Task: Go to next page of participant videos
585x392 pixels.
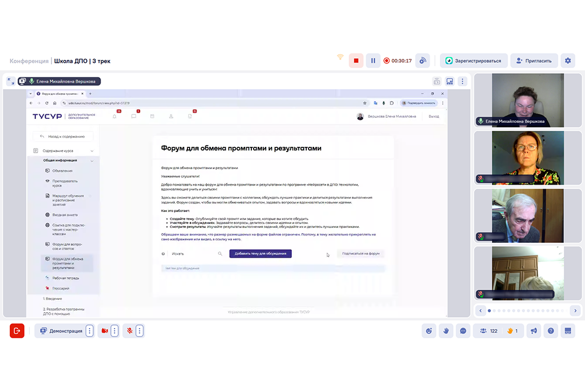Action: pyautogui.click(x=575, y=310)
